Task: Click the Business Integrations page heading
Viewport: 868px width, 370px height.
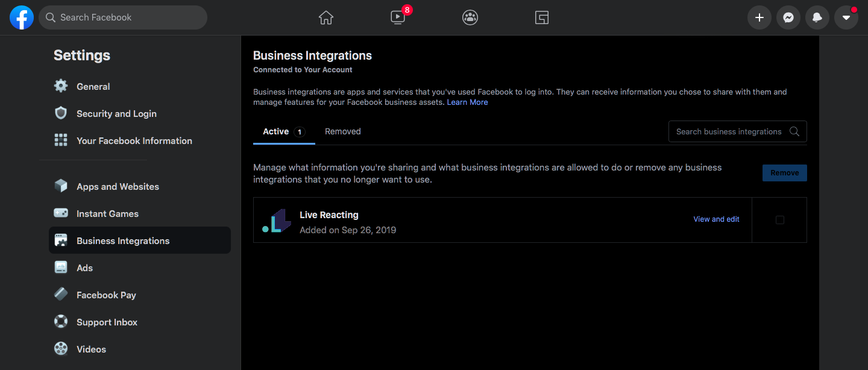Action: 312,55
